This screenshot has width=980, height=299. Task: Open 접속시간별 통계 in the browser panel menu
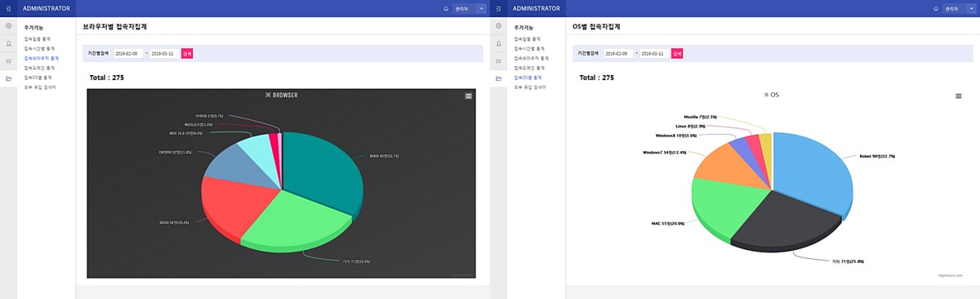pyautogui.click(x=40, y=48)
